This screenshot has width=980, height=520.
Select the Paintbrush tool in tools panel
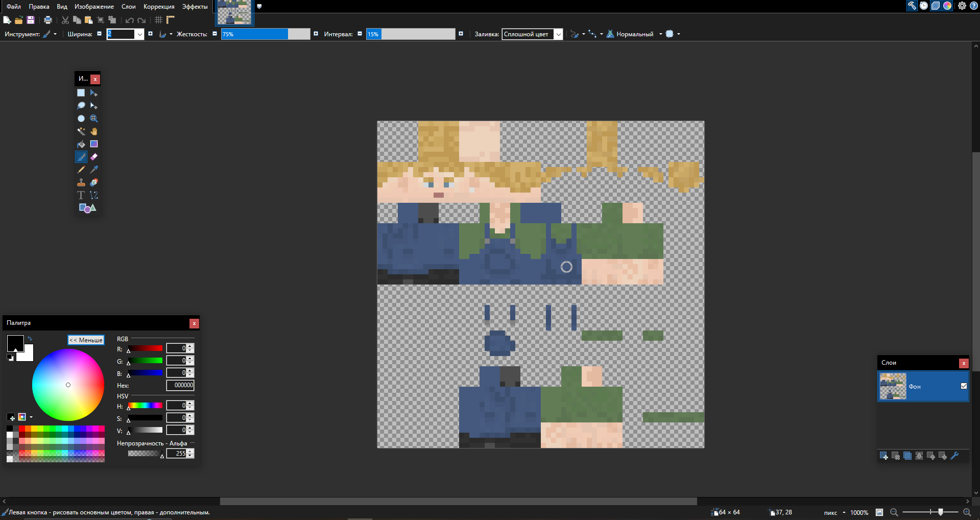click(x=81, y=157)
